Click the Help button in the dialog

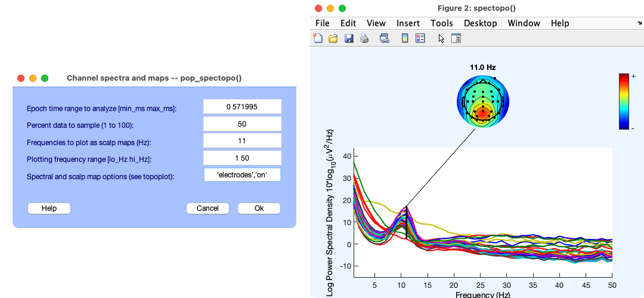click(49, 208)
